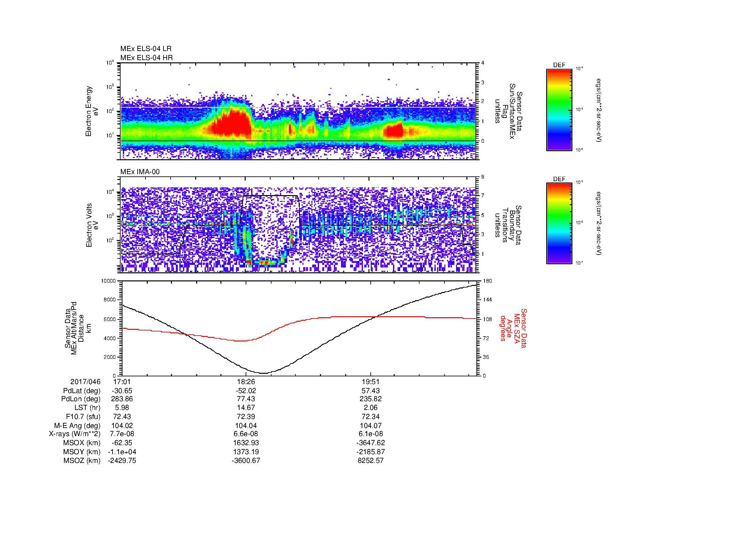Viewport: 756px width, 534px height.
Task: Click the PdLat value '-30.65'
Action: pyautogui.click(x=122, y=391)
